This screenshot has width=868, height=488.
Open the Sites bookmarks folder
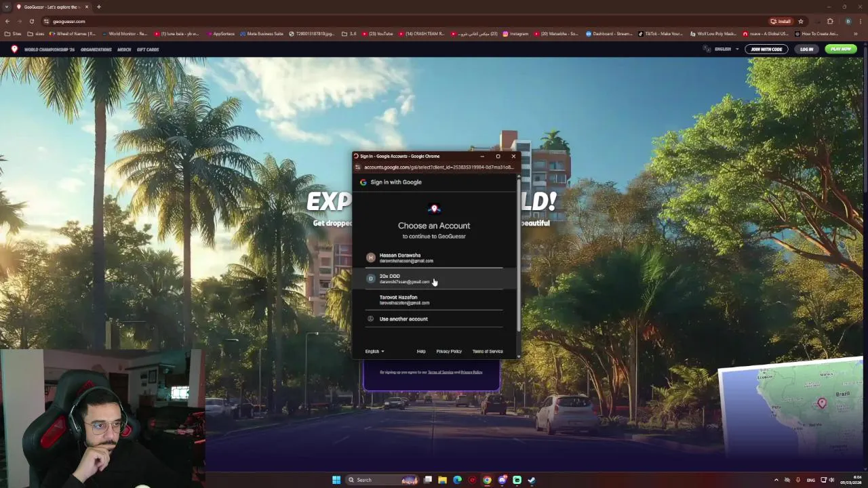13,33
